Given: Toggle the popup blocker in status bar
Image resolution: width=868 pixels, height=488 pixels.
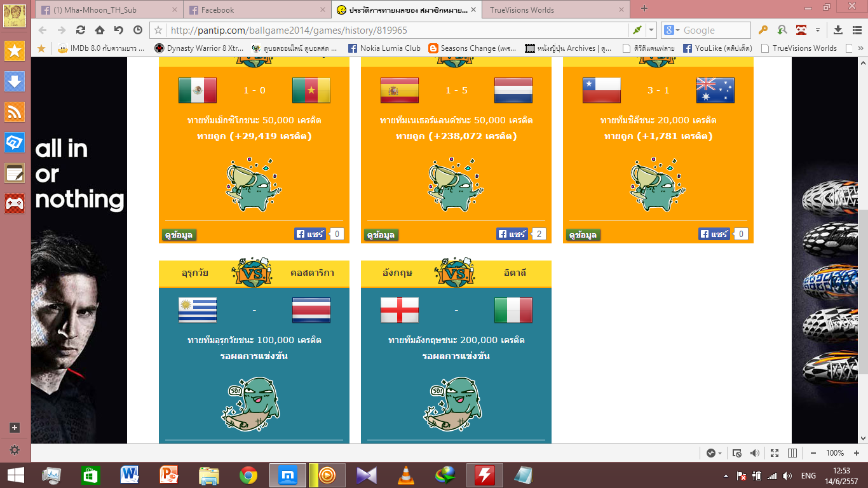Looking at the screenshot, I should [x=736, y=453].
